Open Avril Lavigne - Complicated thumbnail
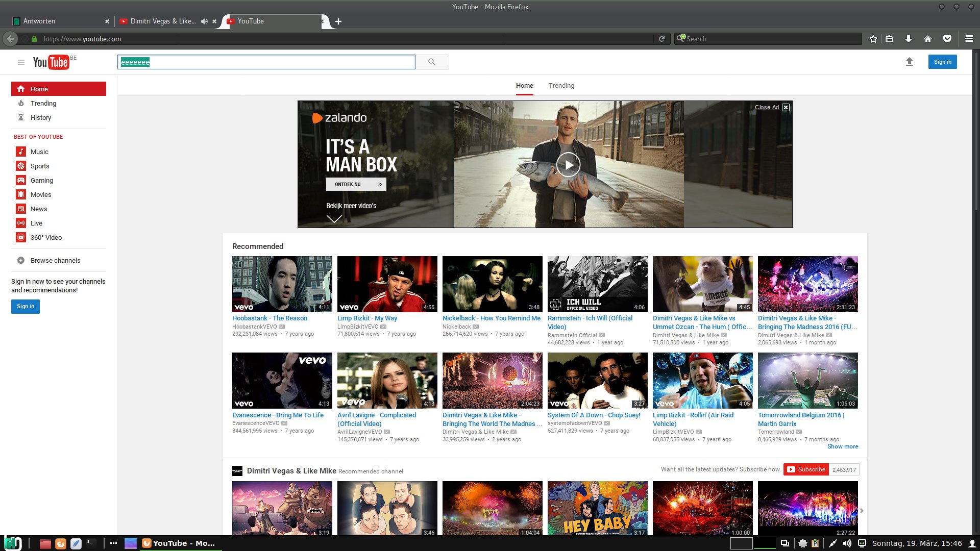The width and height of the screenshot is (980, 551). (x=387, y=381)
